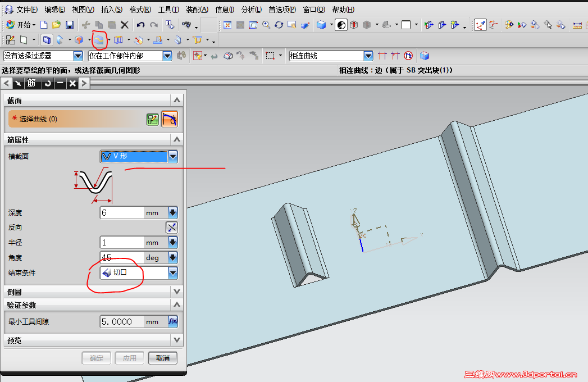Click the rectangle selection icon
Image resolution: width=588 pixels, height=382 pixels.
(x=270, y=56)
